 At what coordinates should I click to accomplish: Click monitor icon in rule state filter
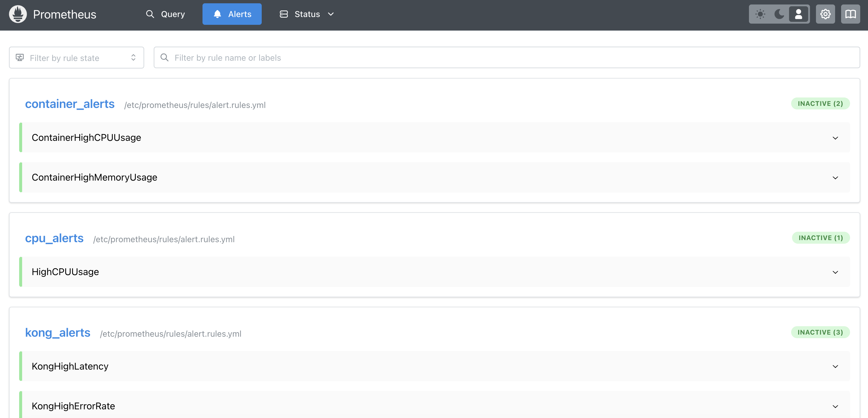pos(20,58)
